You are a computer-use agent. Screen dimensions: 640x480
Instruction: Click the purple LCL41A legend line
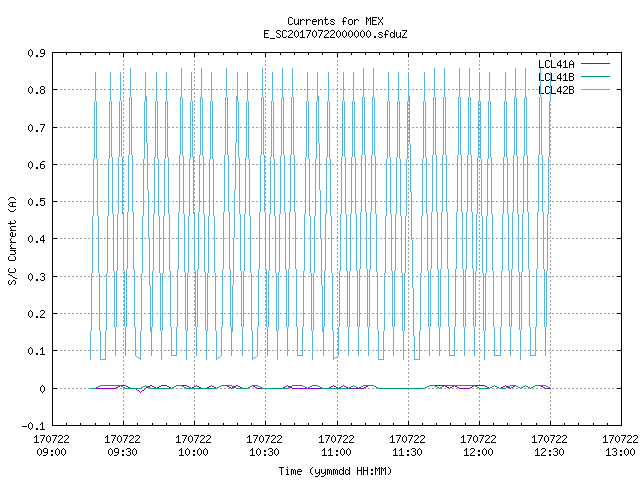pos(595,64)
